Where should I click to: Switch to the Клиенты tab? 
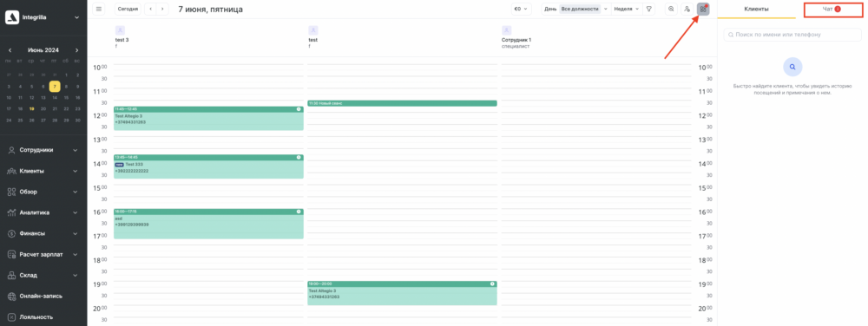(x=756, y=9)
